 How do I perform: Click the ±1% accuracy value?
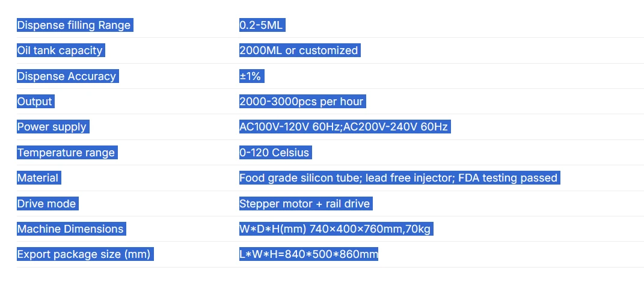click(251, 76)
